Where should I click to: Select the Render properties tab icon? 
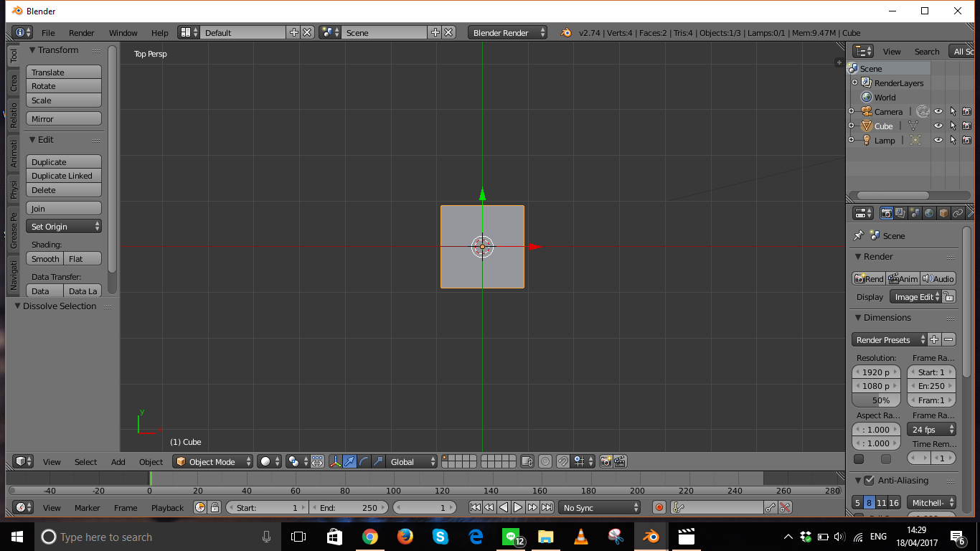pyautogui.click(x=887, y=213)
